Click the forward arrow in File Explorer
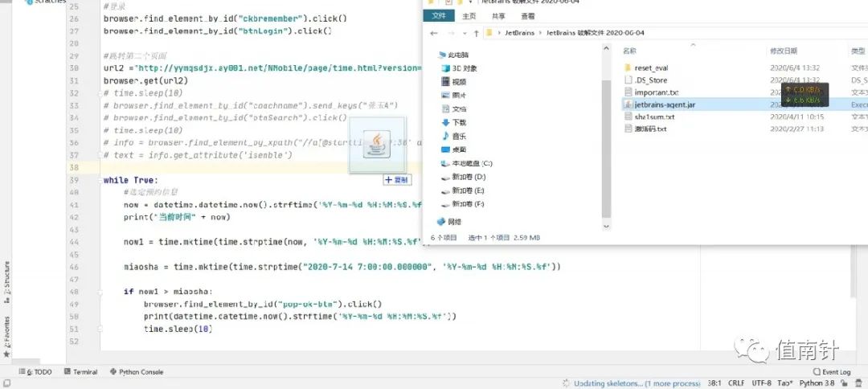Viewport: 868px width, 389px height. [451, 33]
